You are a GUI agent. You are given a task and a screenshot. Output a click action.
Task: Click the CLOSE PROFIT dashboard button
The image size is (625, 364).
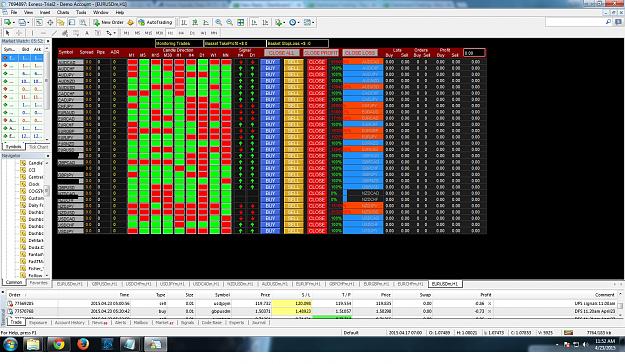point(320,53)
